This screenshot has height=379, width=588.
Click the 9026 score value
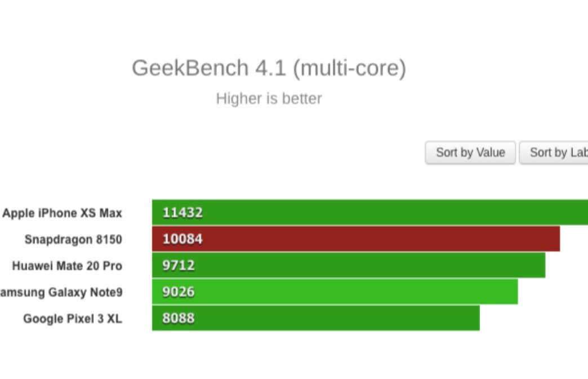click(x=179, y=292)
